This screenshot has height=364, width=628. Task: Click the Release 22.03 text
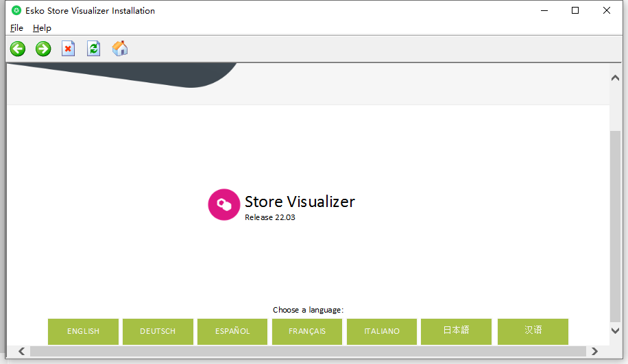pos(270,217)
